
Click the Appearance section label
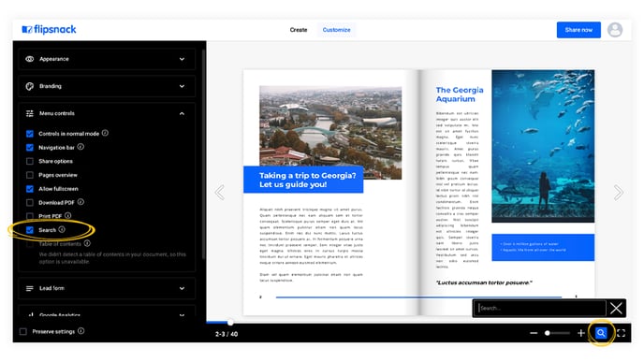pos(53,59)
